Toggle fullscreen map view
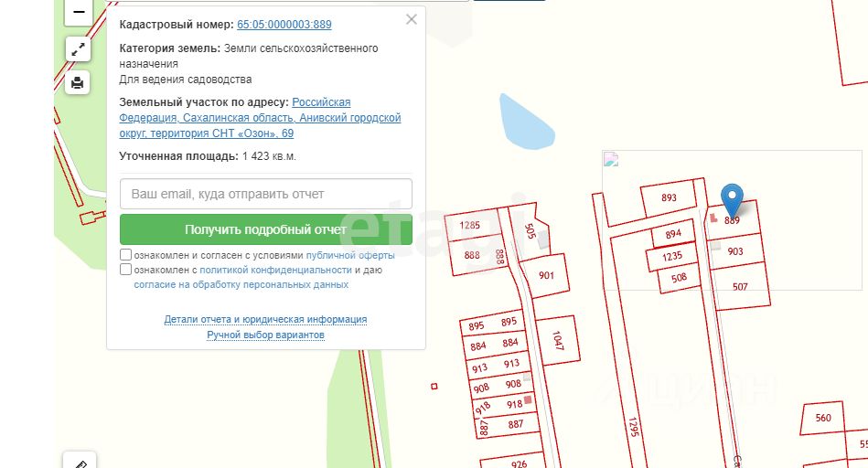The width and height of the screenshot is (868, 468). pyautogui.click(x=78, y=49)
